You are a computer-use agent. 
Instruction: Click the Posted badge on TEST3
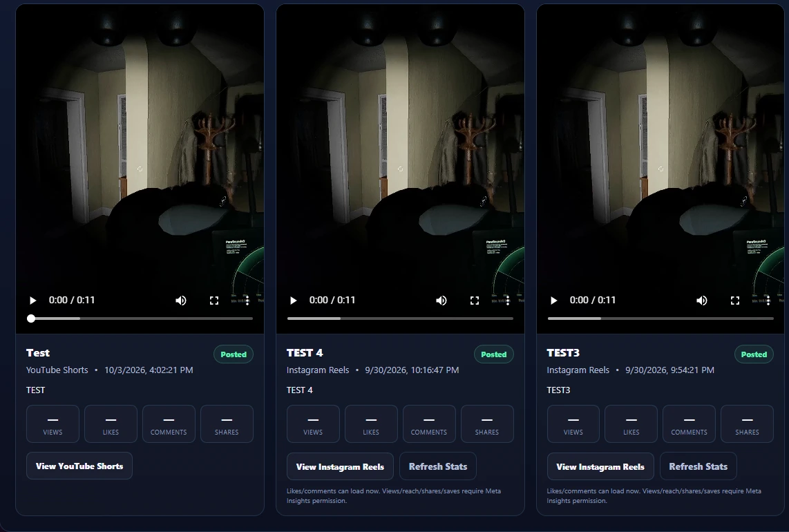tap(754, 354)
